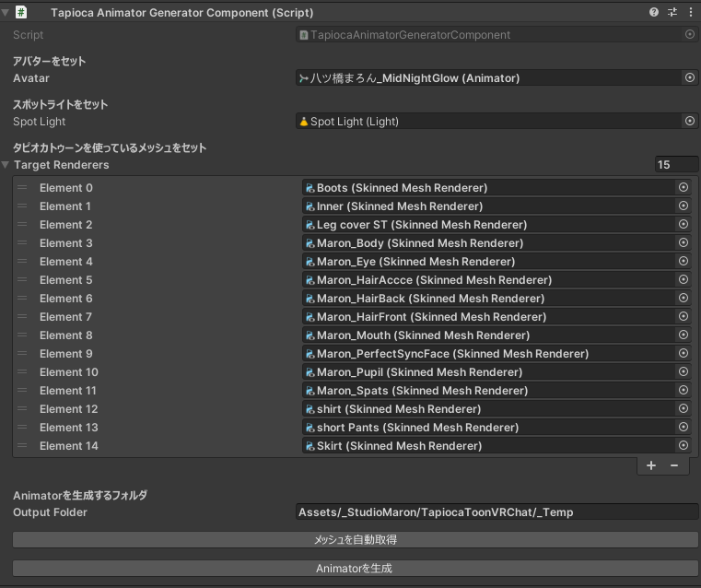Viewport: 701px width, 588px height.
Task: Click the メッシュを自動取得 button
Action: (x=355, y=539)
